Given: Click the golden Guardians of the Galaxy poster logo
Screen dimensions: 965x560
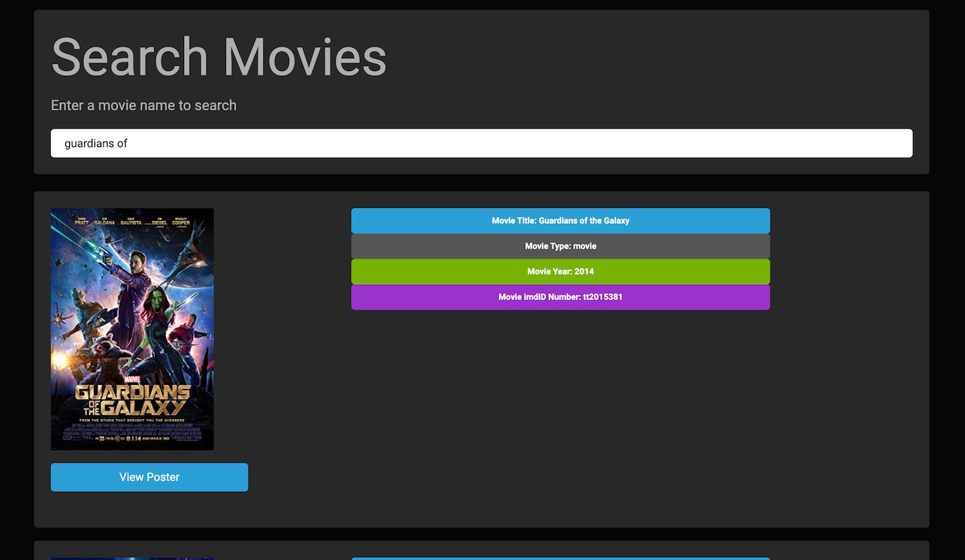Looking at the screenshot, I should (132, 400).
